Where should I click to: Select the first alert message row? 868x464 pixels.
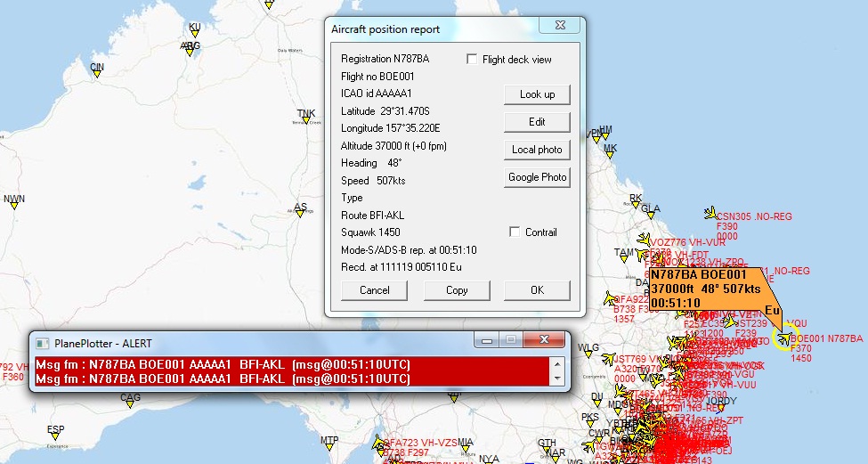pyautogui.click(x=292, y=364)
